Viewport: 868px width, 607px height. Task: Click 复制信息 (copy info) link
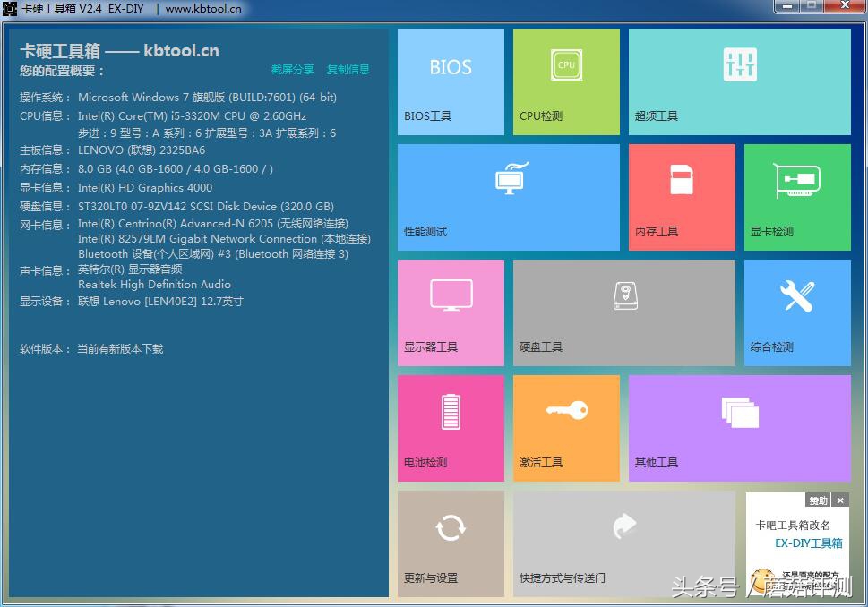pos(348,69)
